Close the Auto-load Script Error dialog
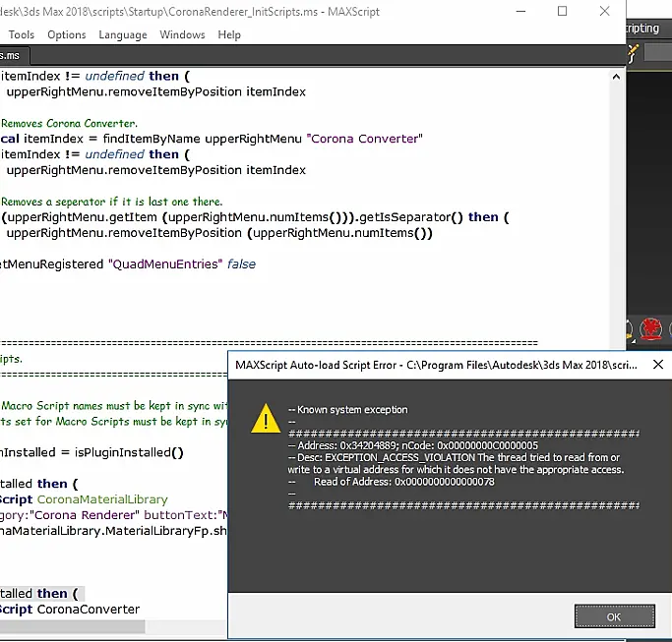Image resolution: width=672 pixels, height=642 pixels. coord(658,365)
